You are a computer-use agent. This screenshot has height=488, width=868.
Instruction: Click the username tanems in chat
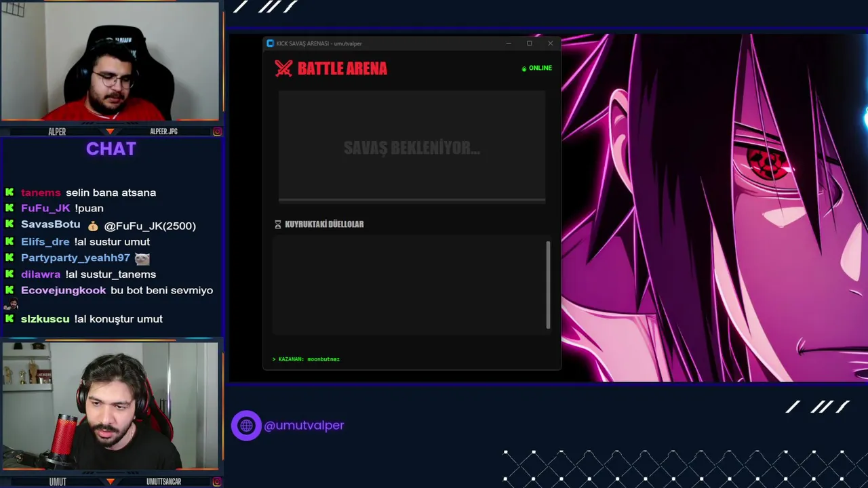pos(41,192)
